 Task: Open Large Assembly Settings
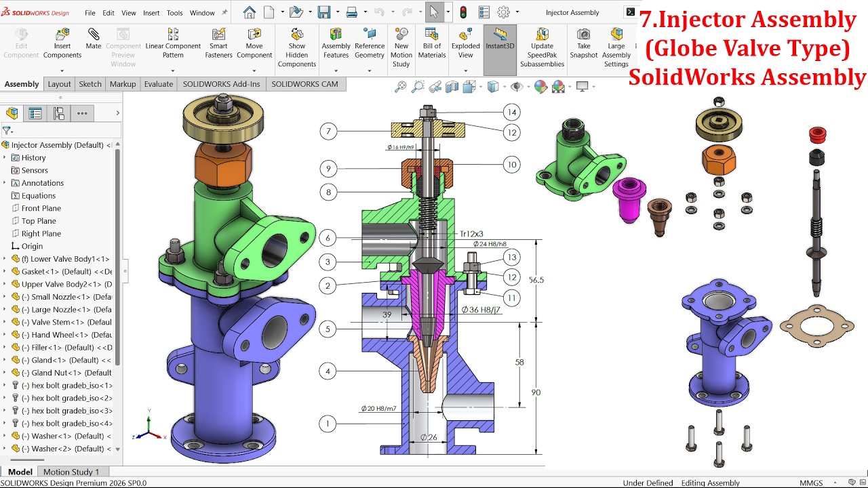tap(616, 47)
